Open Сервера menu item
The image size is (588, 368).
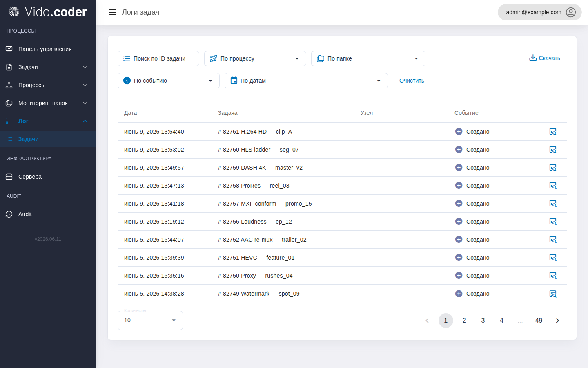(x=48, y=177)
